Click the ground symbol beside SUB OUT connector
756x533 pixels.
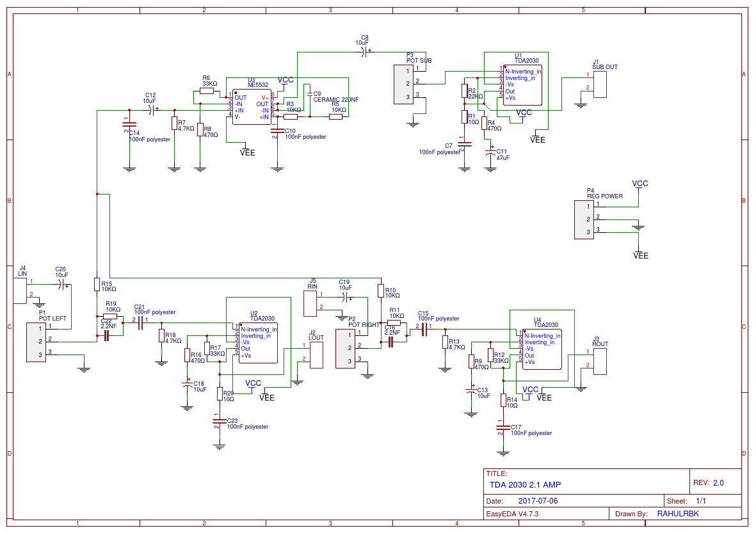pos(581,106)
